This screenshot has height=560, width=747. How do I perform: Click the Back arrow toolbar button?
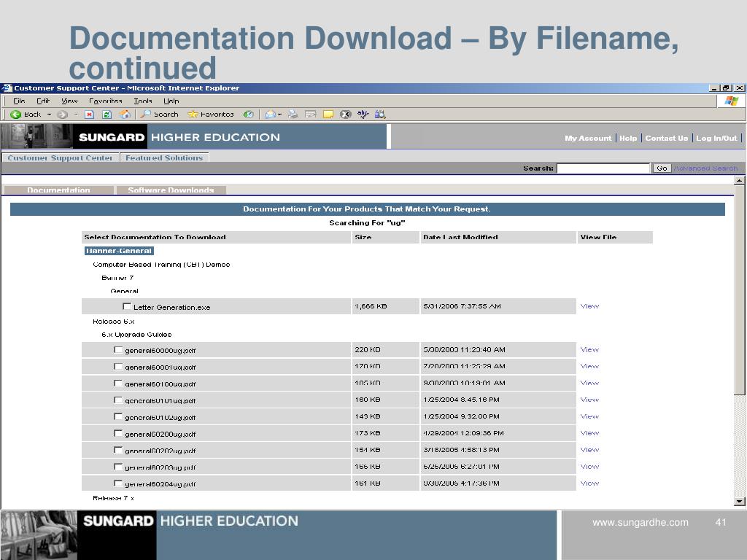(26, 114)
